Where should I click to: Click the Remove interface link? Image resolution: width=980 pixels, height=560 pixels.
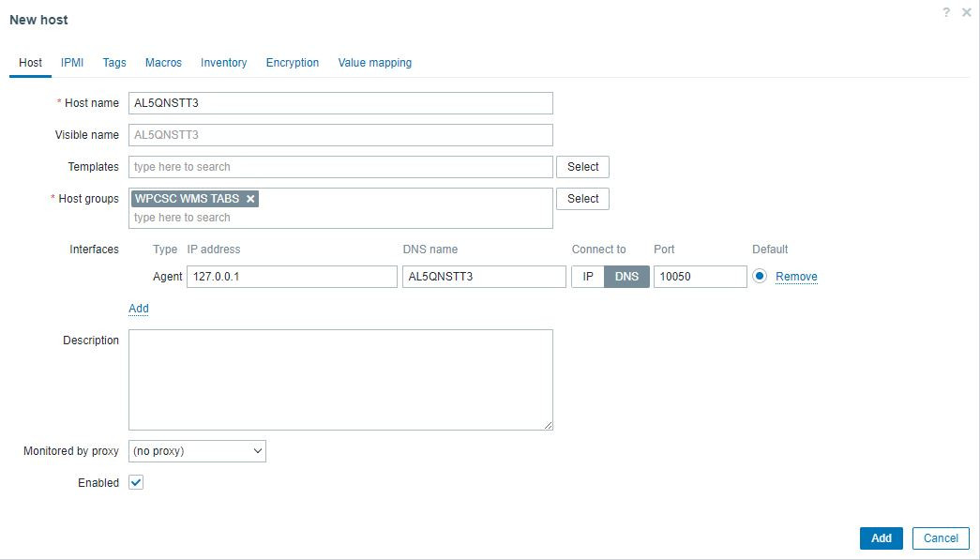[796, 277]
